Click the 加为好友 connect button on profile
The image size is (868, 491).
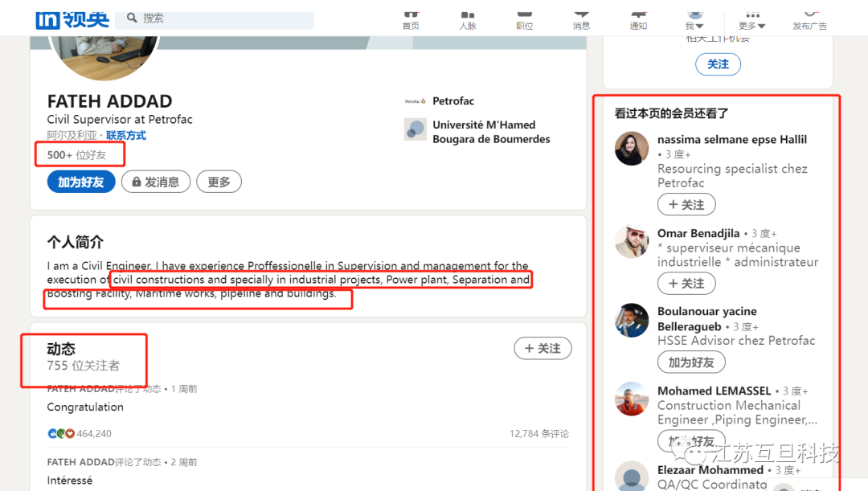click(80, 182)
